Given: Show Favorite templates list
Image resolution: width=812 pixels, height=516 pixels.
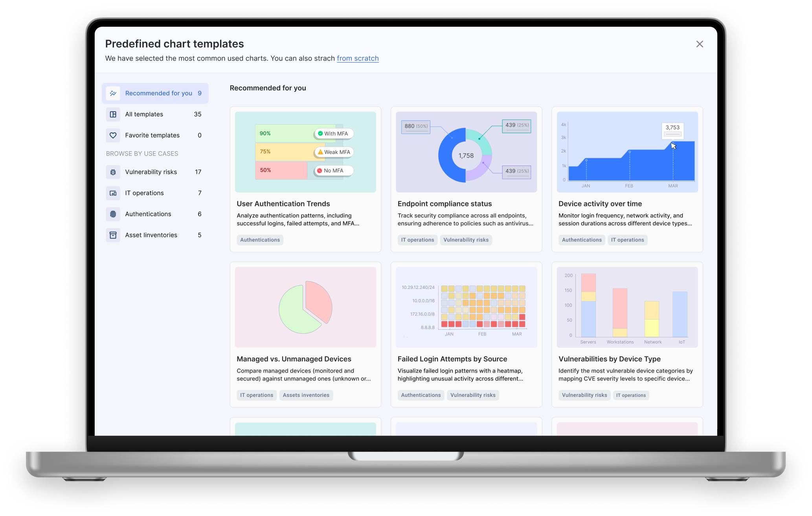Looking at the screenshot, I should [155, 135].
